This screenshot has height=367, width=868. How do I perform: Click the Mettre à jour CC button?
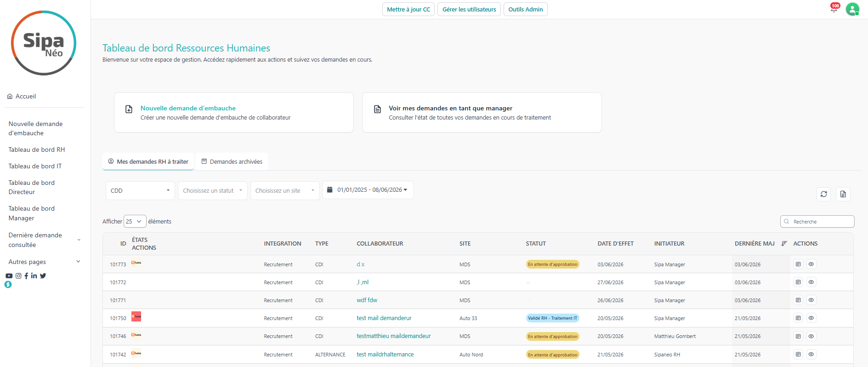pyautogui.click(x=408, y=9)
